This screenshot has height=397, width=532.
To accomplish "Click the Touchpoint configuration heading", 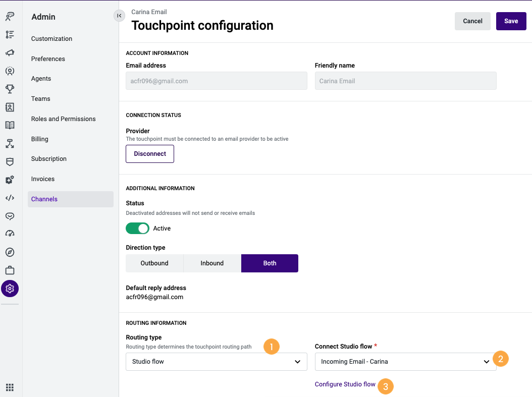I will point(202,25).
